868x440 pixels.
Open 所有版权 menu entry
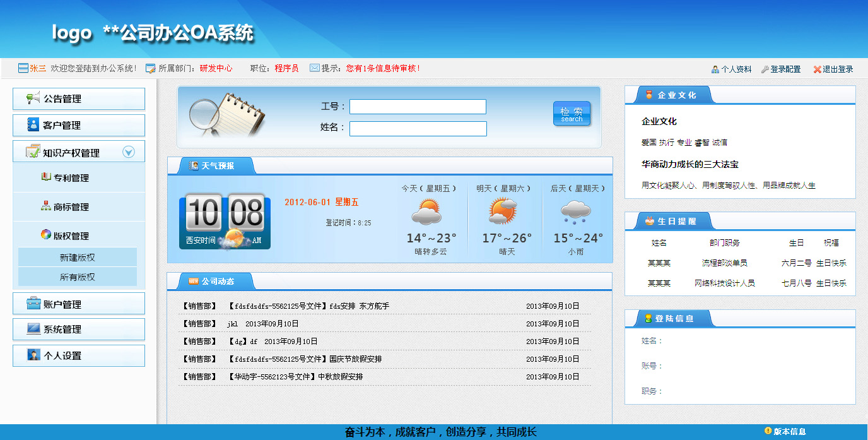tap(78, 277)
